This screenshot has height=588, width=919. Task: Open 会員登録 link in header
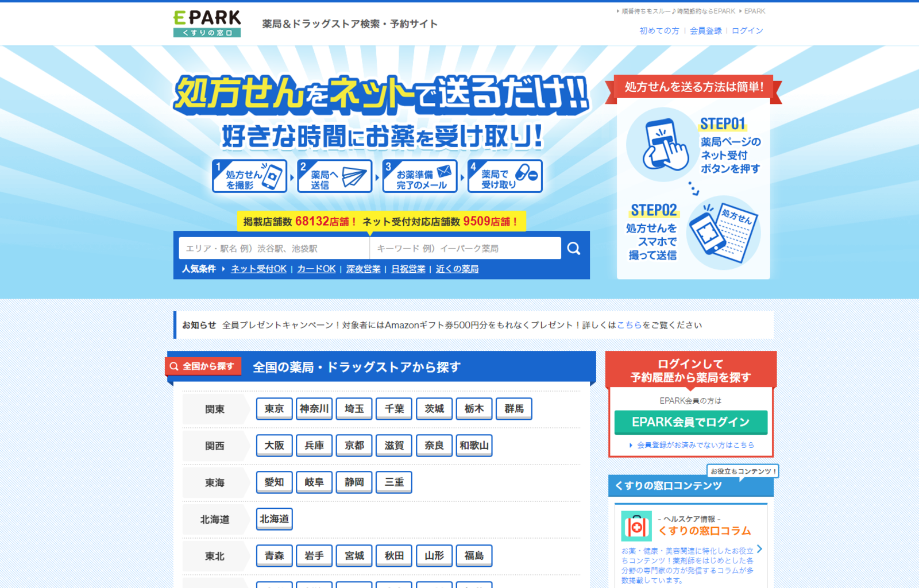pos(705,31)
